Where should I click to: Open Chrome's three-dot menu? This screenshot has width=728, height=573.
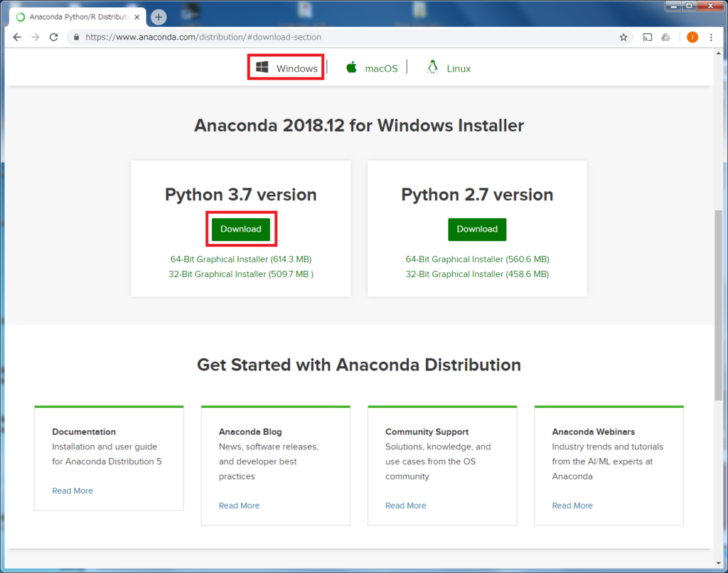pos(711,37)
